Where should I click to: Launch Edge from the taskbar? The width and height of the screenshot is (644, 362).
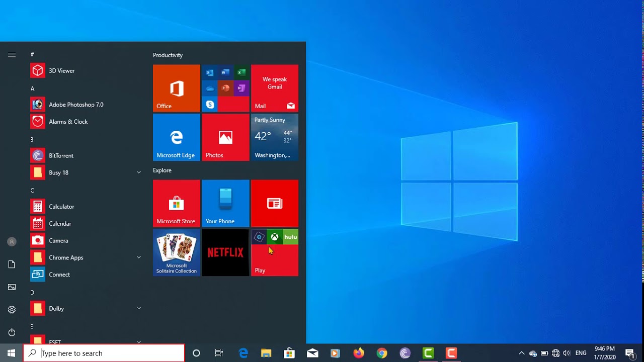click(243, 353)
